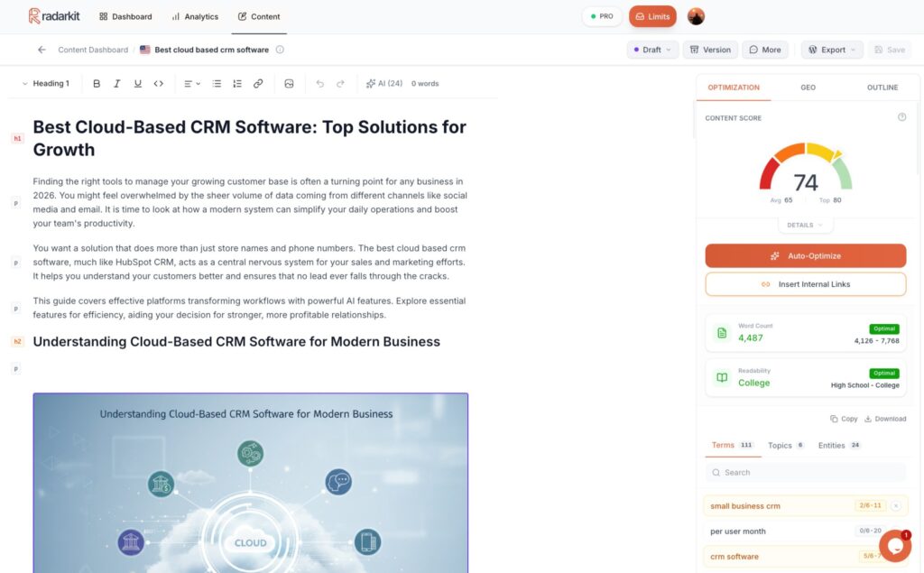
Task: Switch to the GEO tab
Action: (x=808, y=88)
